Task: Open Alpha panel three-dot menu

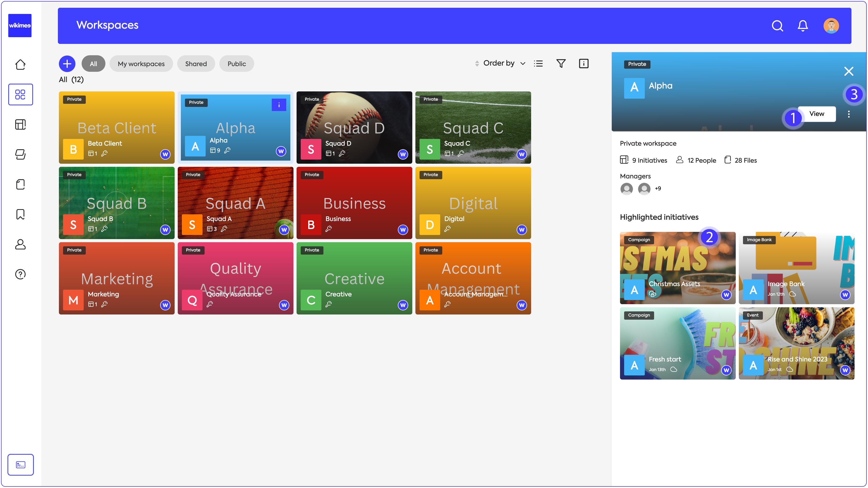Action: pos(848,114)
